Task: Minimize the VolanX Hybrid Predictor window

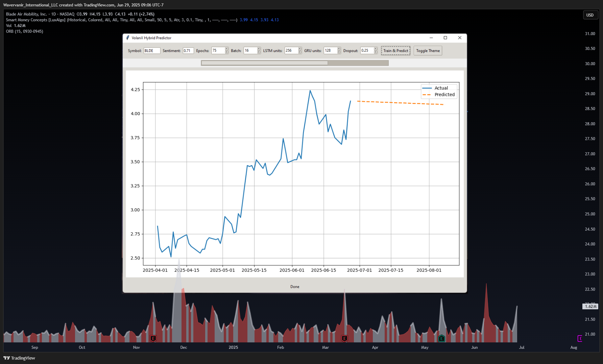Action: point(431,38)
